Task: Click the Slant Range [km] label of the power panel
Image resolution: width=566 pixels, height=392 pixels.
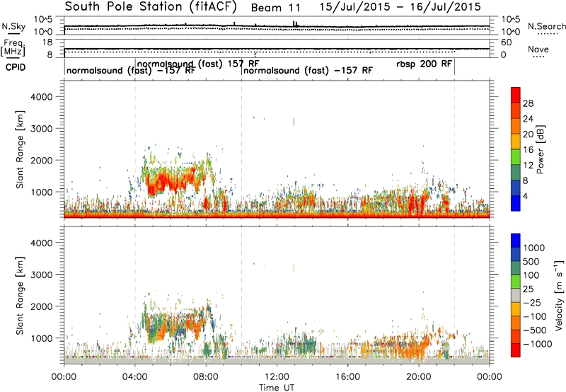Action: coord(20,149)
